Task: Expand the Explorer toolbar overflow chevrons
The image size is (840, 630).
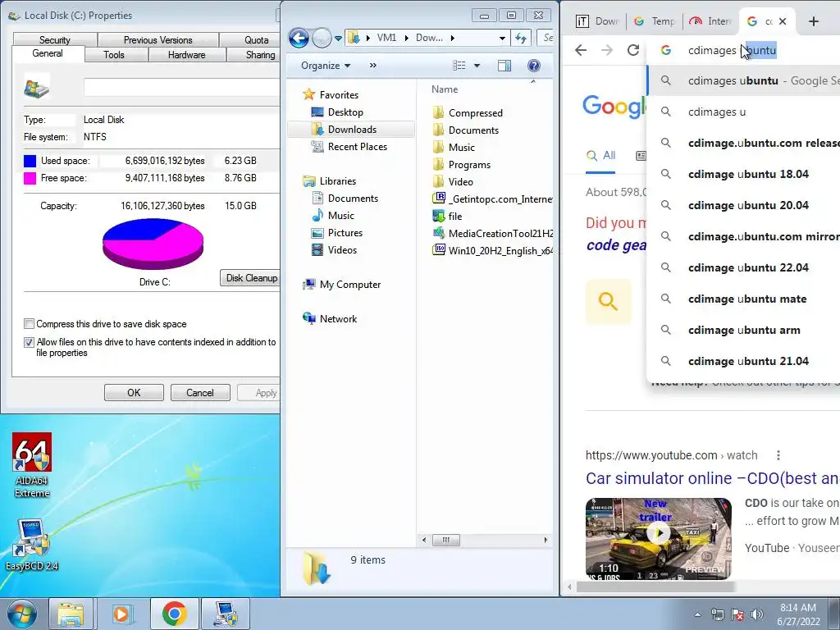Action: click(x=373, y=66)
